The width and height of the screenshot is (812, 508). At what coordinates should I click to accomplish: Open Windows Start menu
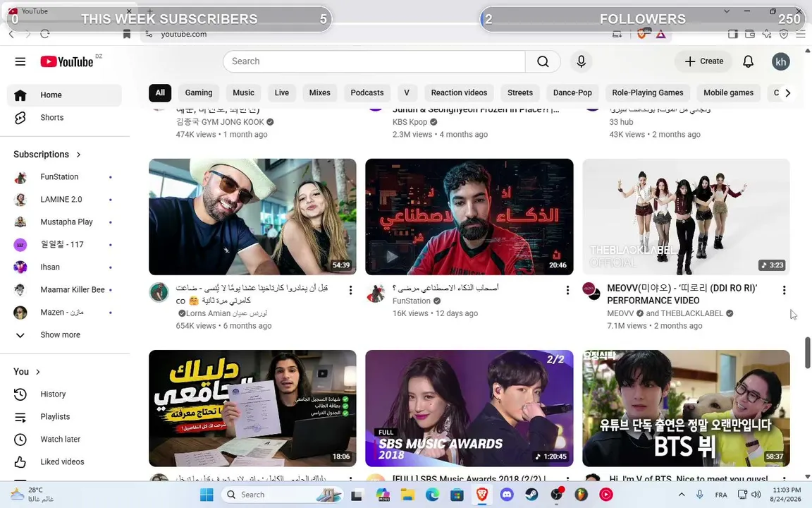click(207, 495)
